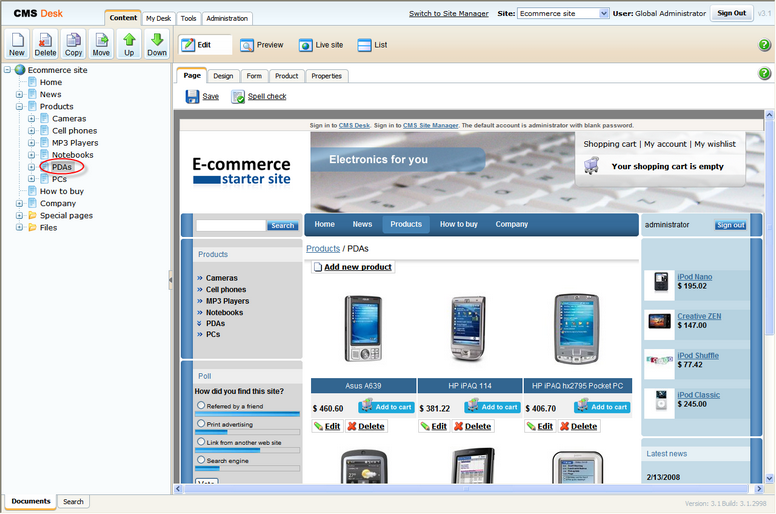Click the Spell check icon
Screen dimensions: 776x514
(x=238, y=96)
